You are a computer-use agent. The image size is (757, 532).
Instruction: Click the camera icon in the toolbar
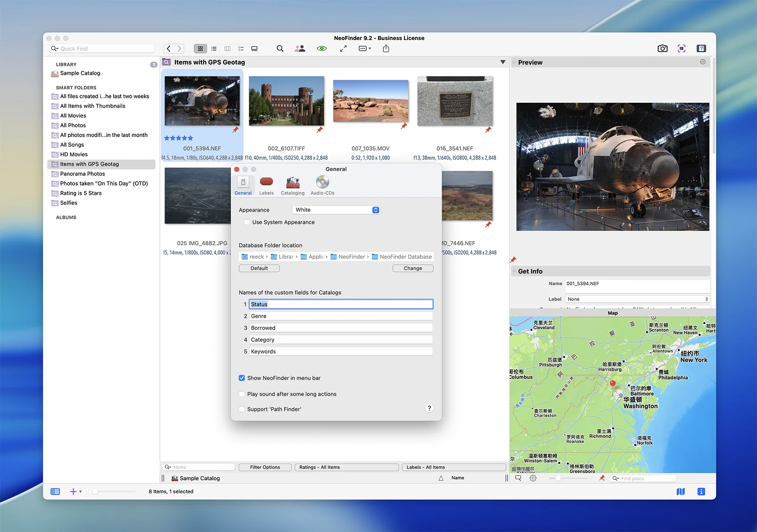click(x=662, y=49)
